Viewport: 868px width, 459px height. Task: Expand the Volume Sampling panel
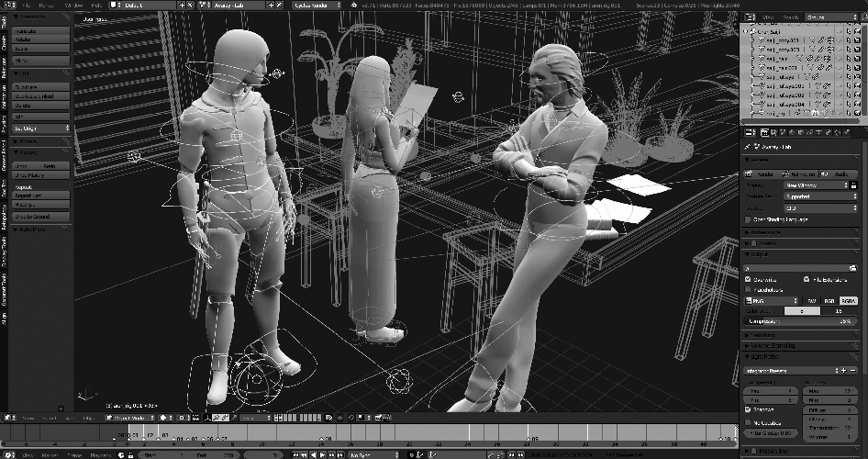pos(800,345)
